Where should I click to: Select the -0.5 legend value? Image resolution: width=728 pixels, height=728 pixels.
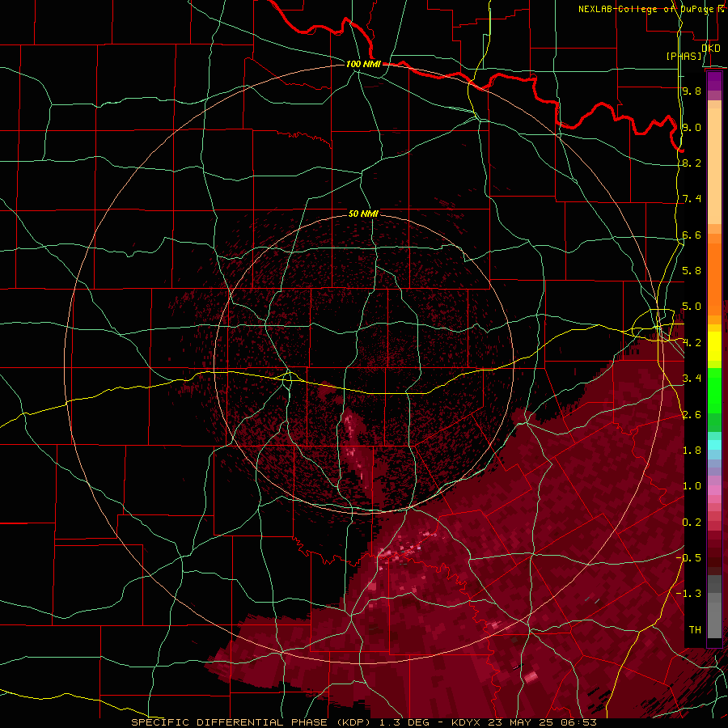point(688,558)
